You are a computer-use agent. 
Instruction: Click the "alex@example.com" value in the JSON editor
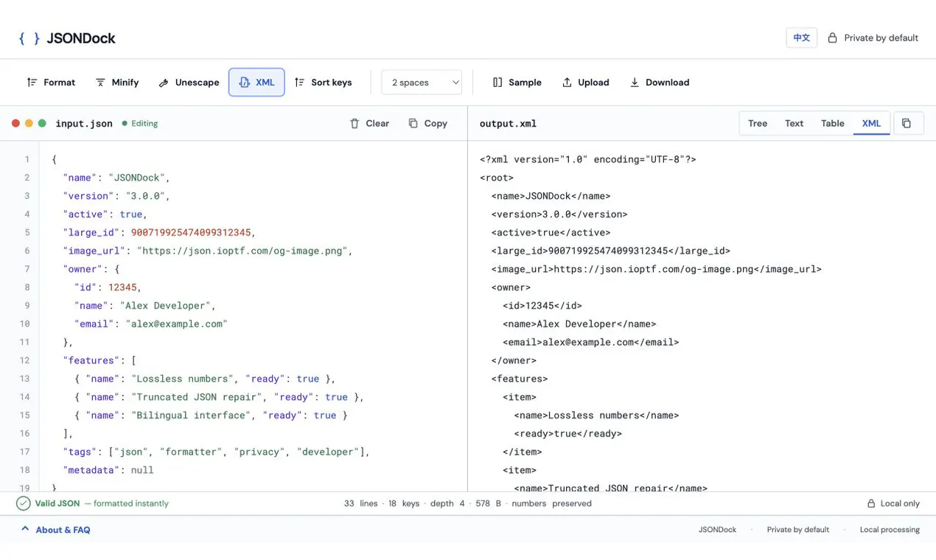pos(177,323)
